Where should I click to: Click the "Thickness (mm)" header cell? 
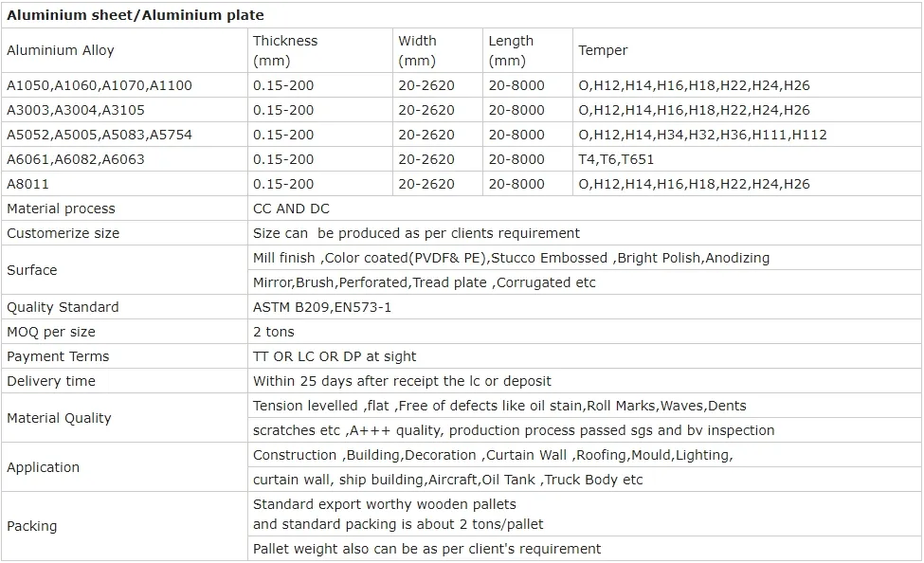click(285, 50)
